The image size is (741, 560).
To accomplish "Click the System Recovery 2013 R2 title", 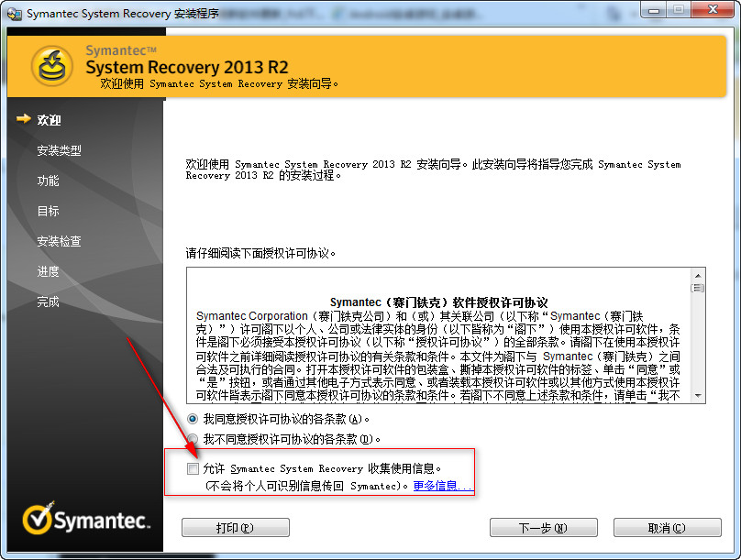I will click(187, 67).
